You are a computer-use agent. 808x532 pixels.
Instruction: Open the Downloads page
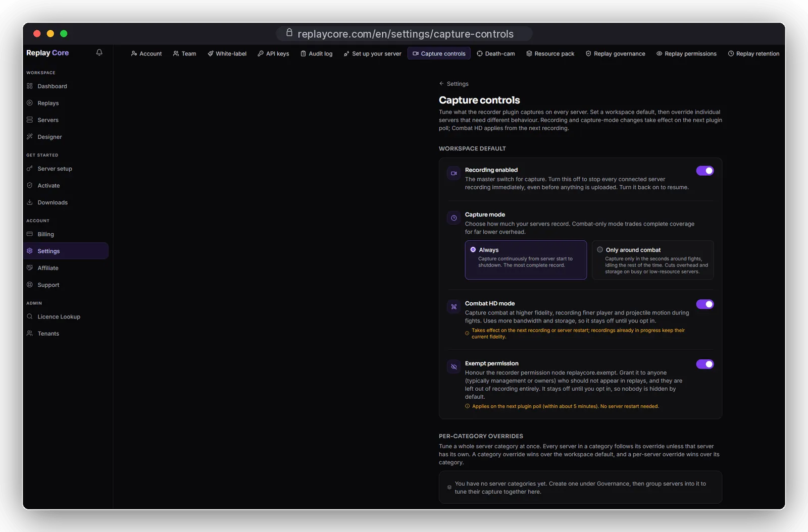point(66,202)
